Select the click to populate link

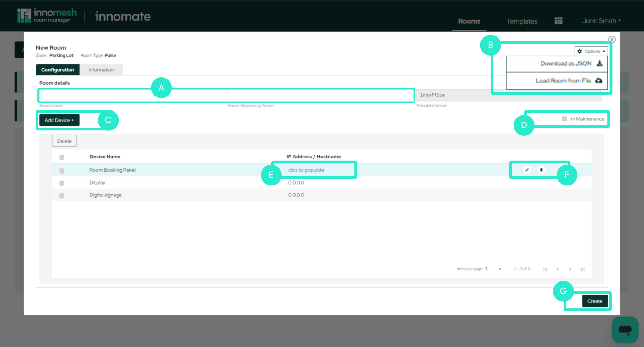[306, 170]
